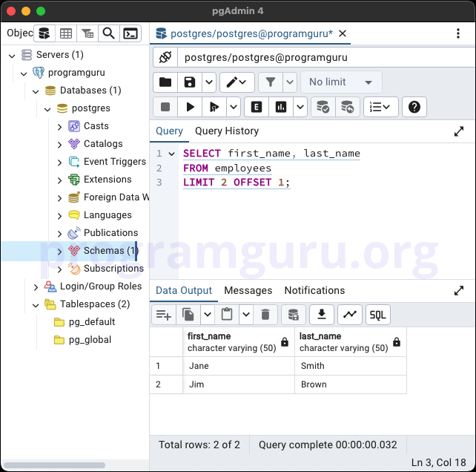Collapse the programguru server node
Viewport: 476px width, 472px height.
[x=24, y=73]
